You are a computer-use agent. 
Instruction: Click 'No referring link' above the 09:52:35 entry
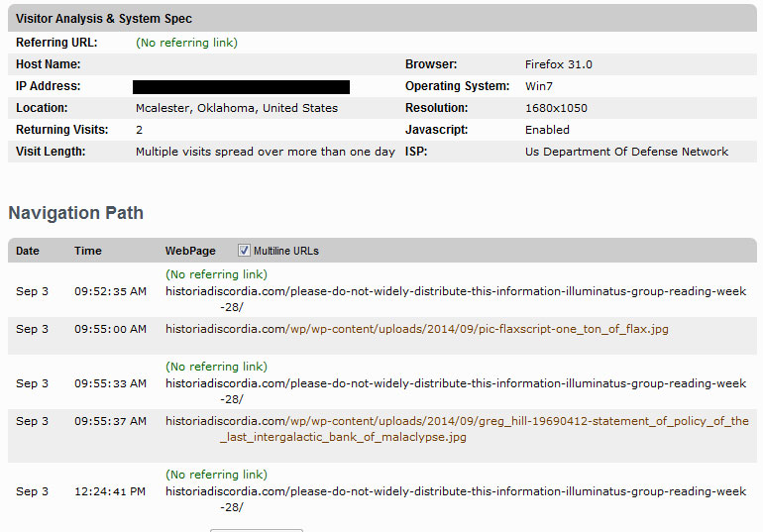pyautogui.click(x=217, y=274)
